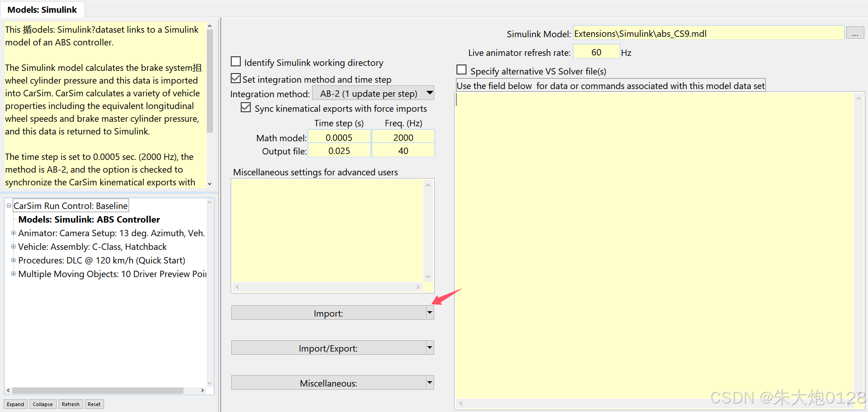Click the Refresh button
The height and width of the screenshot is (412, 868).
coord(70,404)
